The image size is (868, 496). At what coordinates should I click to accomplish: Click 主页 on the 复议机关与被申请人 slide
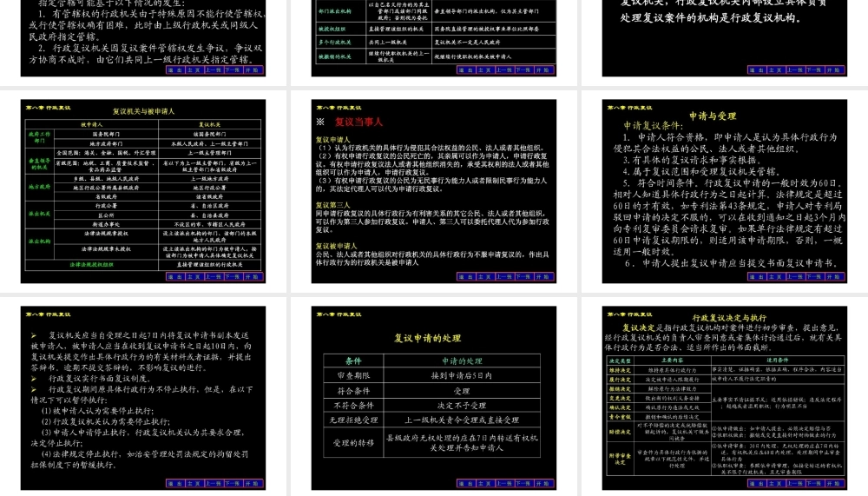tap(194, 276)
